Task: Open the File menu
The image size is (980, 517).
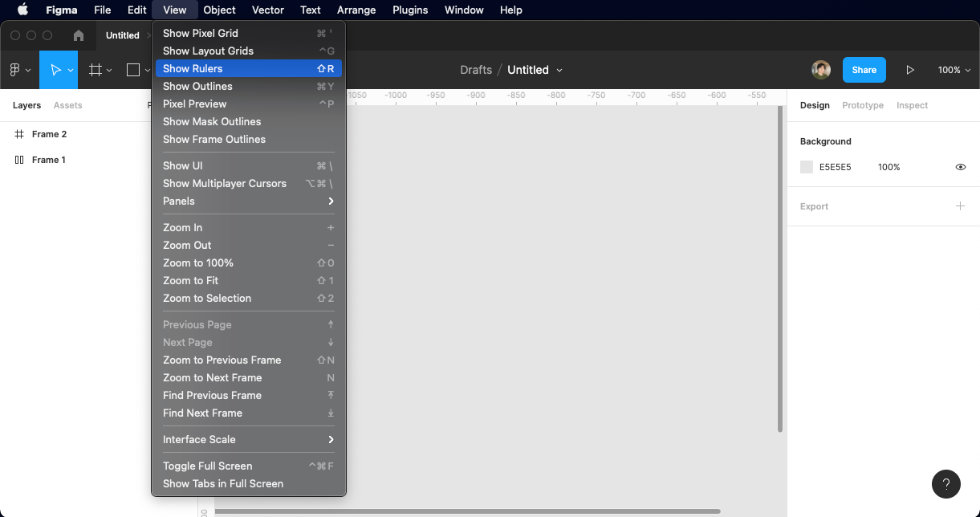Action: (102, 10)
